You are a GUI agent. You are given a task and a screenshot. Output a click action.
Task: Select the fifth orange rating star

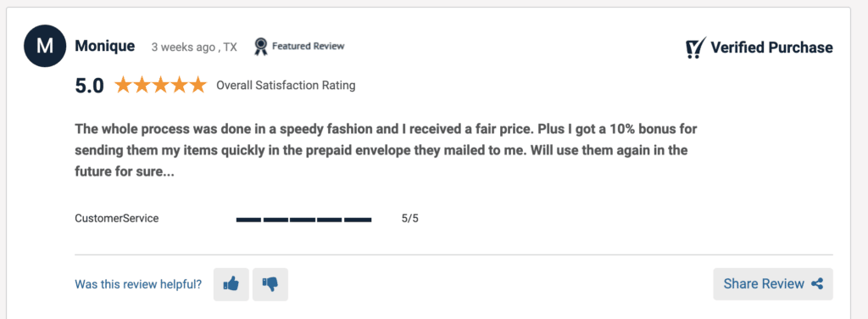click(197, 86)
